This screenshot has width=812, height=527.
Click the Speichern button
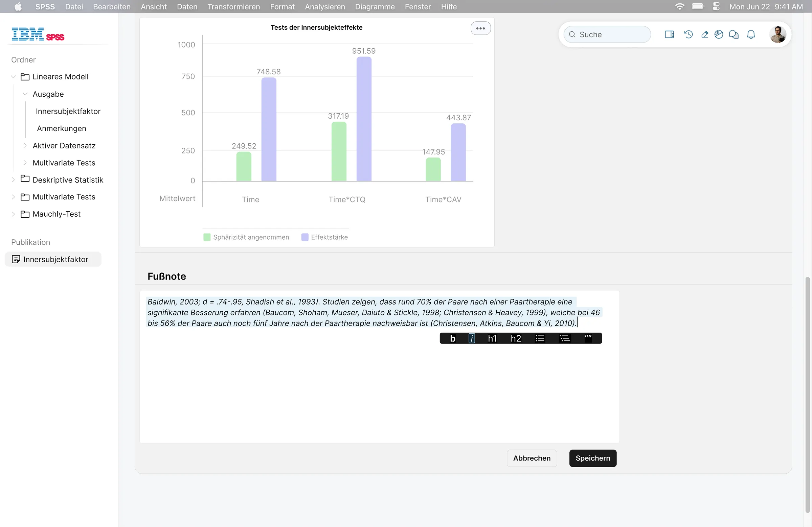pyautogui.click(x=593, y=458)
